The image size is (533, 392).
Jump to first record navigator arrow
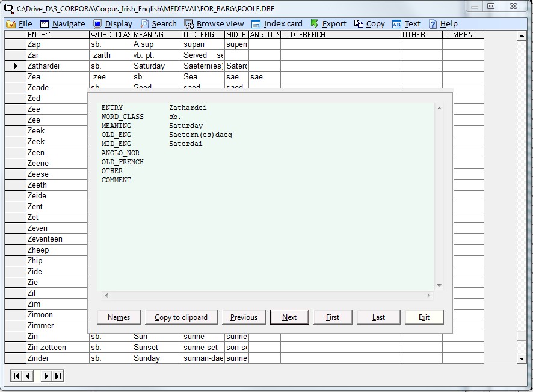(16, 376)
